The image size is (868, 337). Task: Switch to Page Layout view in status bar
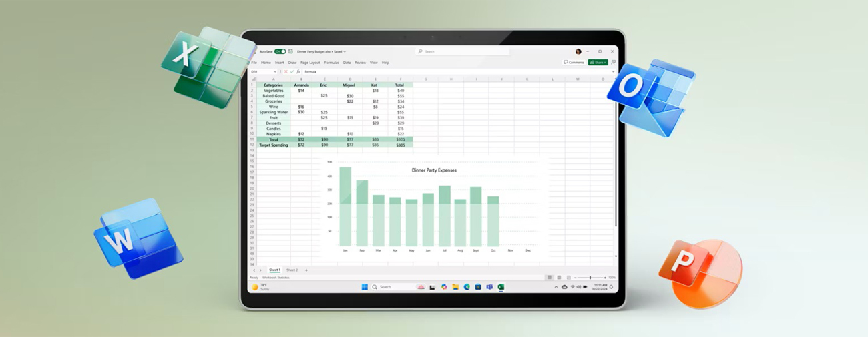559,278
